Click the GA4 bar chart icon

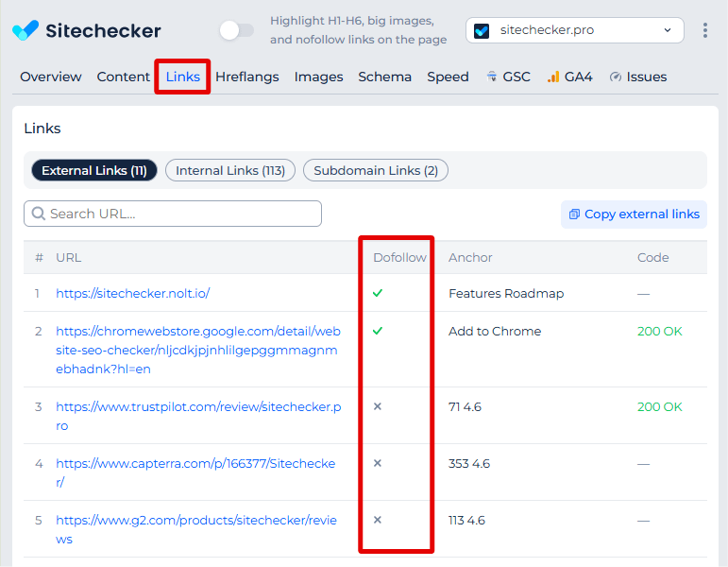[553, 77]
